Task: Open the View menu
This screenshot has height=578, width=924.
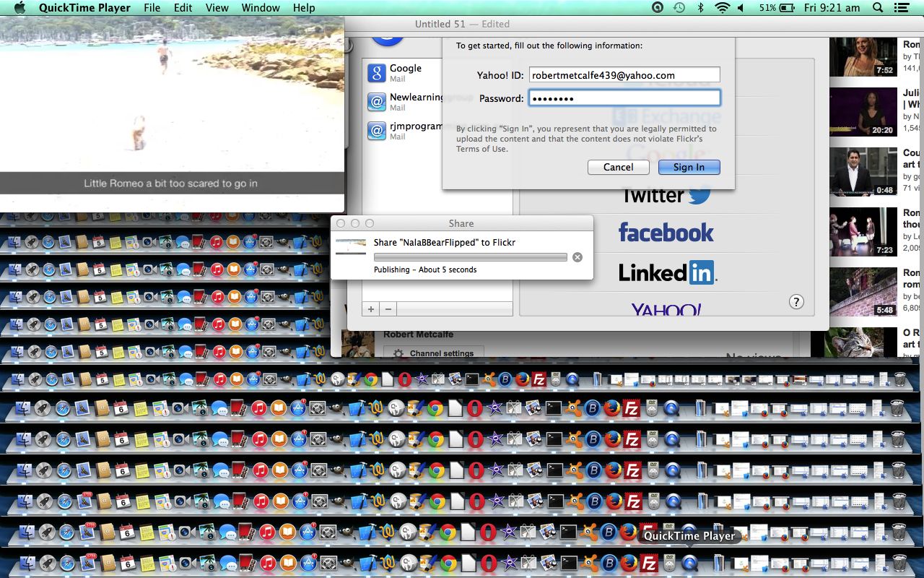Action: pyautogui.click(x=217, y=8)
